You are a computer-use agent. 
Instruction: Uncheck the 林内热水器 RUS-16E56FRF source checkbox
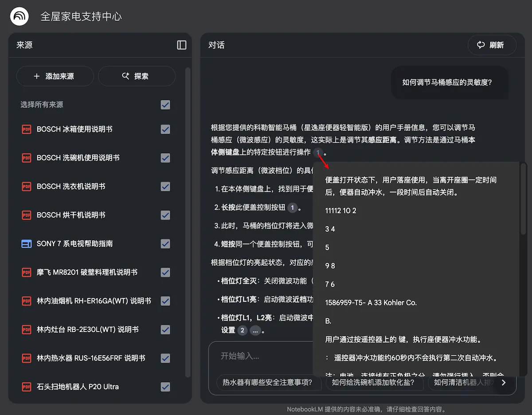pyautogui.click(x=165, y=358)
